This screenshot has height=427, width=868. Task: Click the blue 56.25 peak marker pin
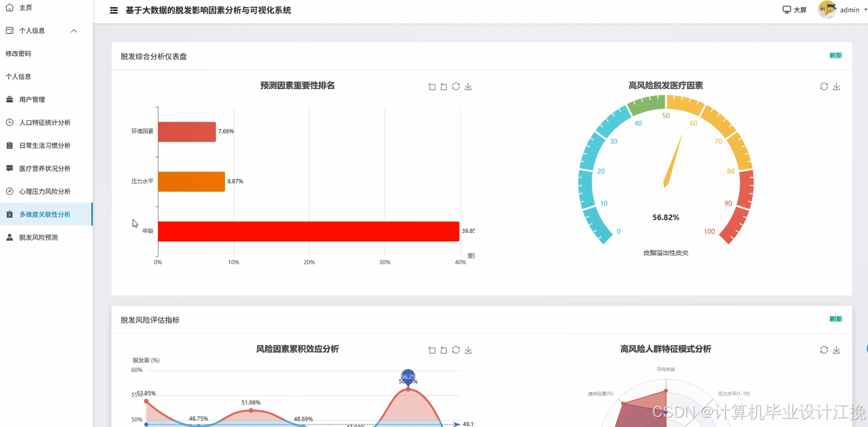pyautogui.click(x=408, y=376)
